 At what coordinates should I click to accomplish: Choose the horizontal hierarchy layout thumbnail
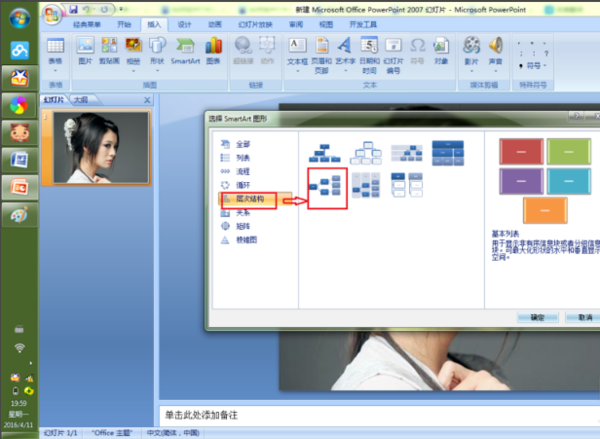[x=324, y=186]
